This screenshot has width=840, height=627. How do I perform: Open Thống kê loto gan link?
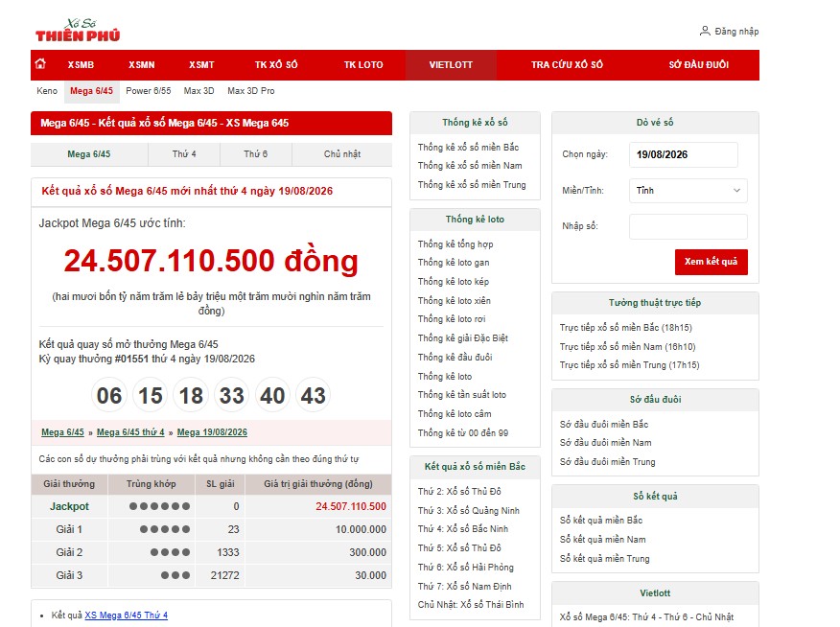coord(454,263)
